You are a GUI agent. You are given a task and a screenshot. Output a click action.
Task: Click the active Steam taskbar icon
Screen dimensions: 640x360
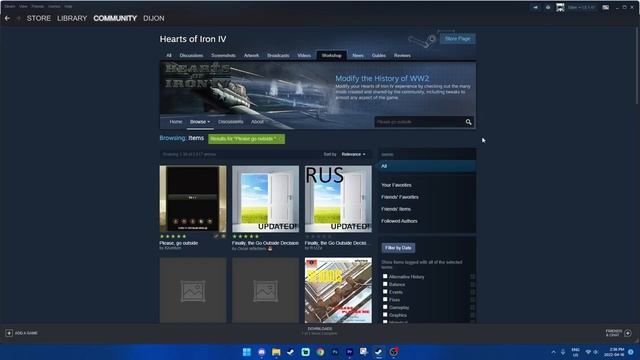[x=378, y=352]
